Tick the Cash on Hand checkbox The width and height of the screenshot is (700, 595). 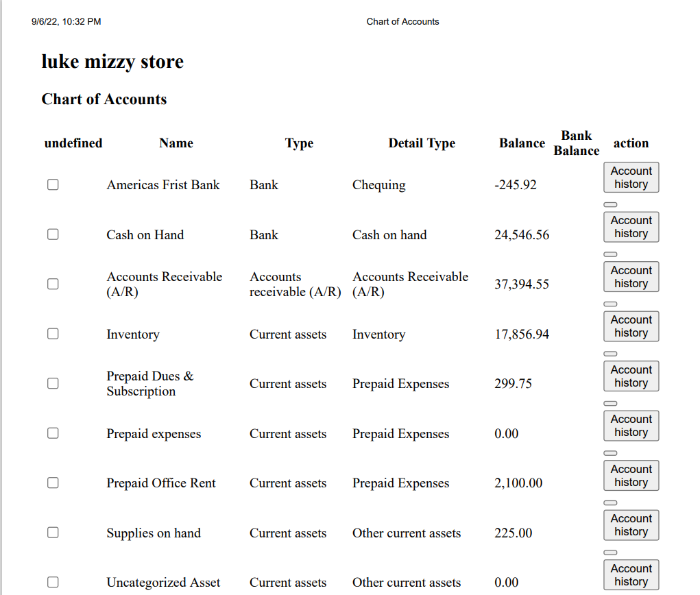pos(53,234)
